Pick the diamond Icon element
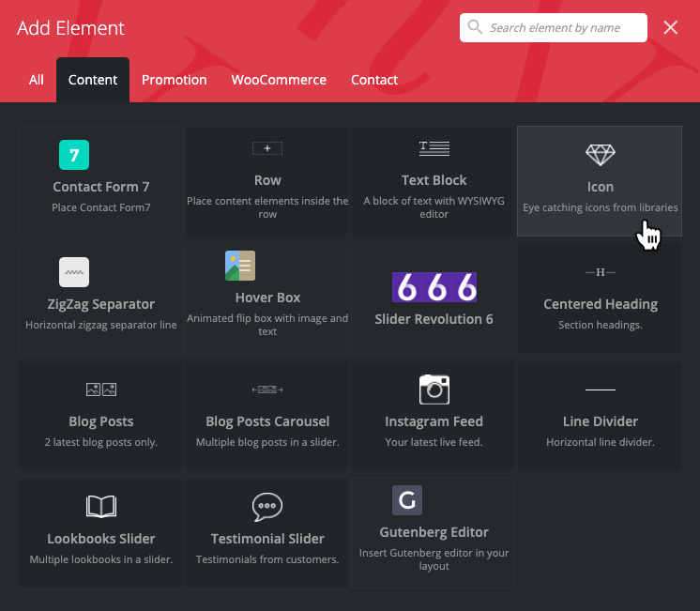 (600, 154)
